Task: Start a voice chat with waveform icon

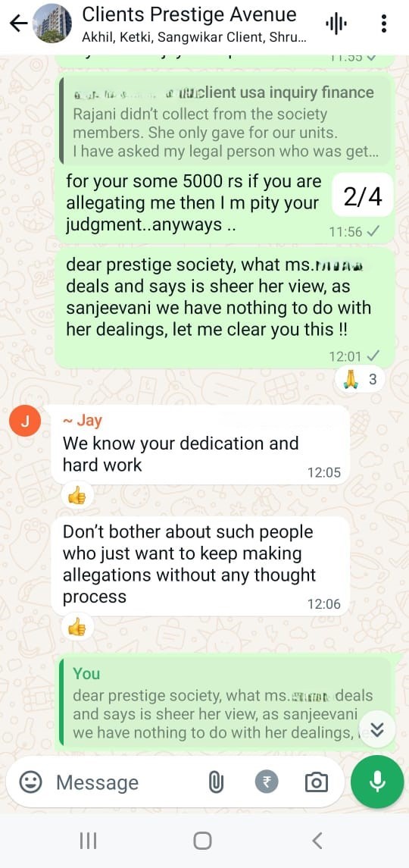Action: (x=336, y=24)
